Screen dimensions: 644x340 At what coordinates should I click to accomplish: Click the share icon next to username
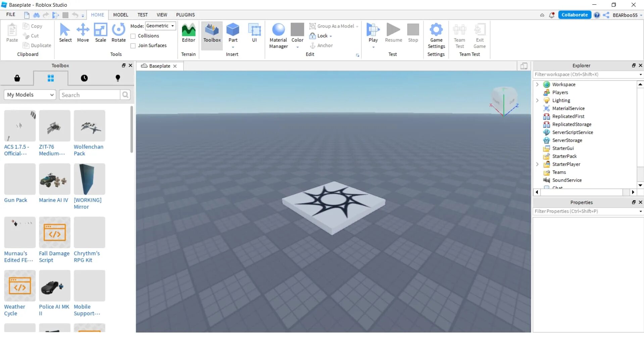click(606, 15)
